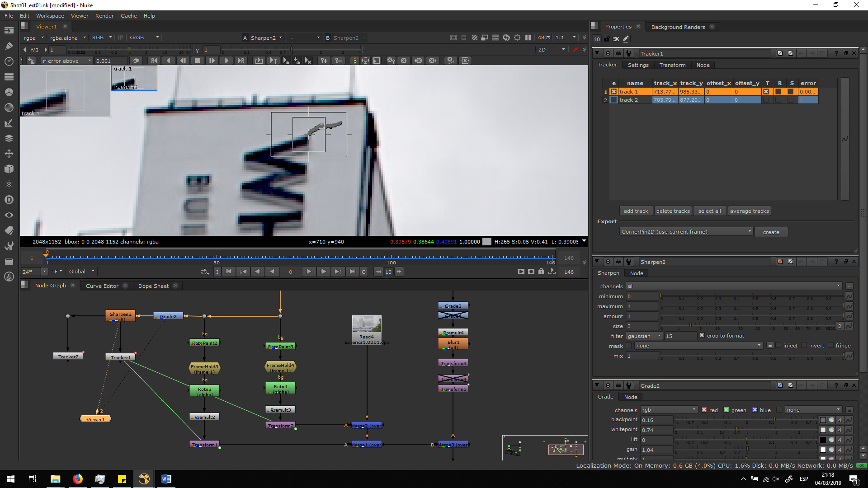Click the add track button
This screenshot has width=868, height=488.
point(636,211)
